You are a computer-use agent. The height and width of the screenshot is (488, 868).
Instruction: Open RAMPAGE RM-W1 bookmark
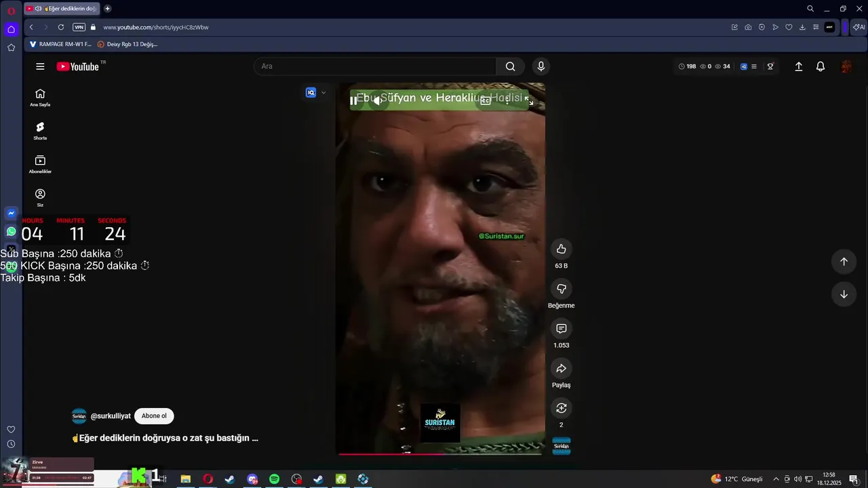coord(60,44)
